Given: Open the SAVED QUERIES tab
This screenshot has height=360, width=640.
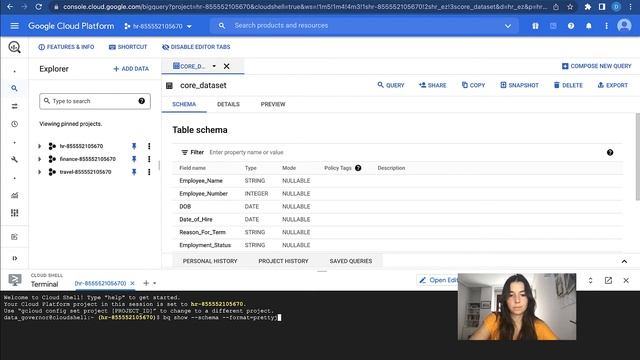Looking at the screenshot, I should [351, 261].
